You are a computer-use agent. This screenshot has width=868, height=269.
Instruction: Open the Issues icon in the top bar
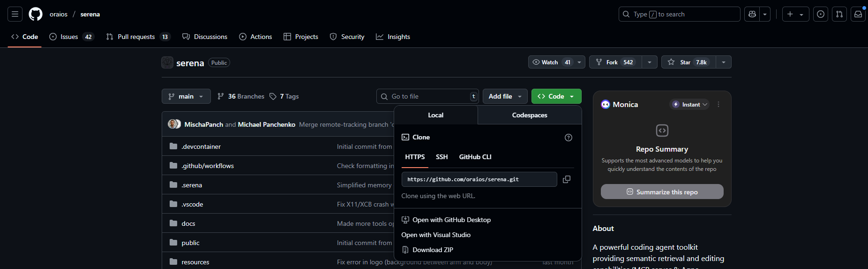pyautogui.click(x=821, y=14)
